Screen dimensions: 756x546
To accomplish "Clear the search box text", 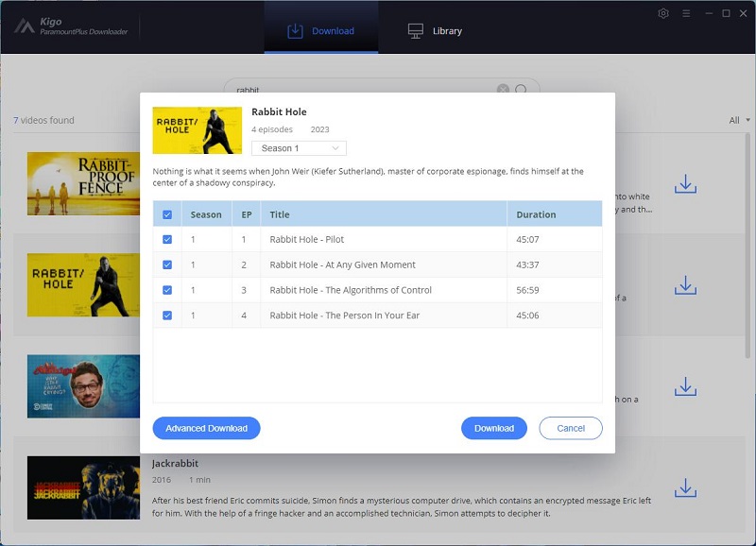I will click(503, 89).
